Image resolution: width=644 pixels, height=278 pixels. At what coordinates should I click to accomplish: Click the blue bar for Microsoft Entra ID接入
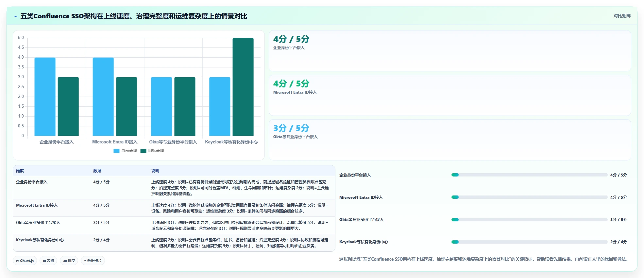(103, 97)
